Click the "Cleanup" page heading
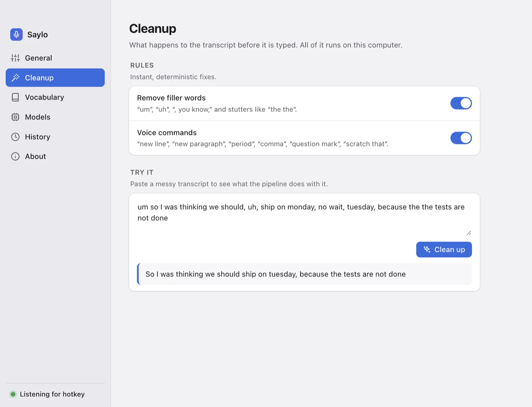The height and width of the screenshot is (407, 532). click(x=153, y=28)
